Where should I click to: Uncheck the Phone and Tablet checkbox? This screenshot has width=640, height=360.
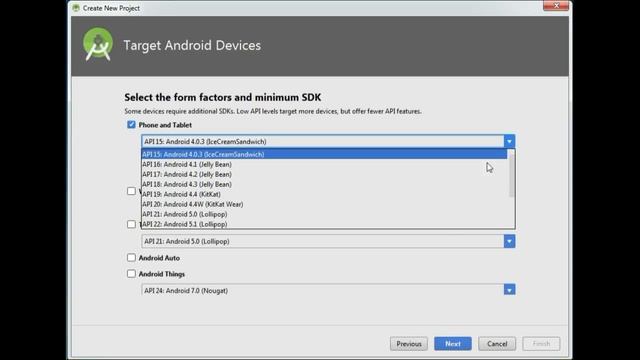tap(131, 124)
